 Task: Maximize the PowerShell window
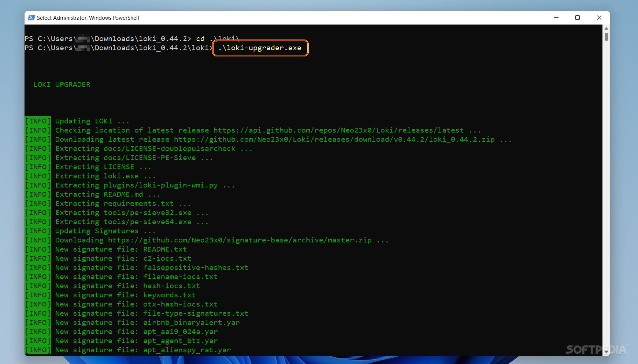pos(578,18)
